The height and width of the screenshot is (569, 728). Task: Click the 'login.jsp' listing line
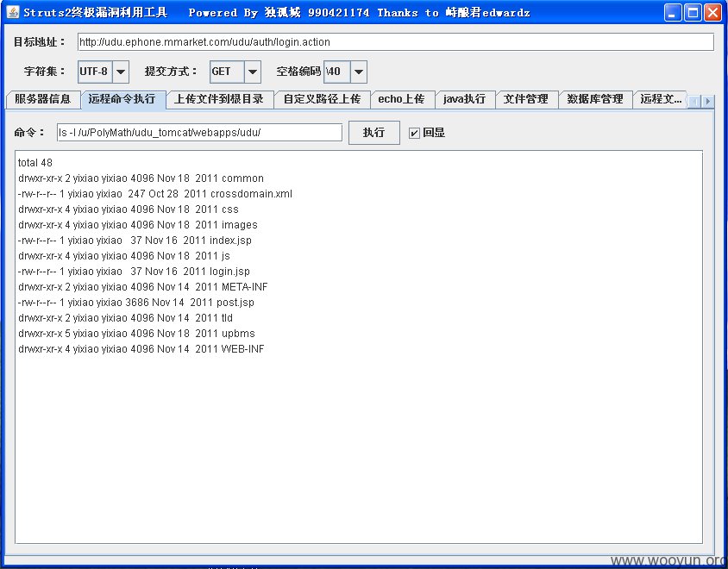[x=134, y=272]
